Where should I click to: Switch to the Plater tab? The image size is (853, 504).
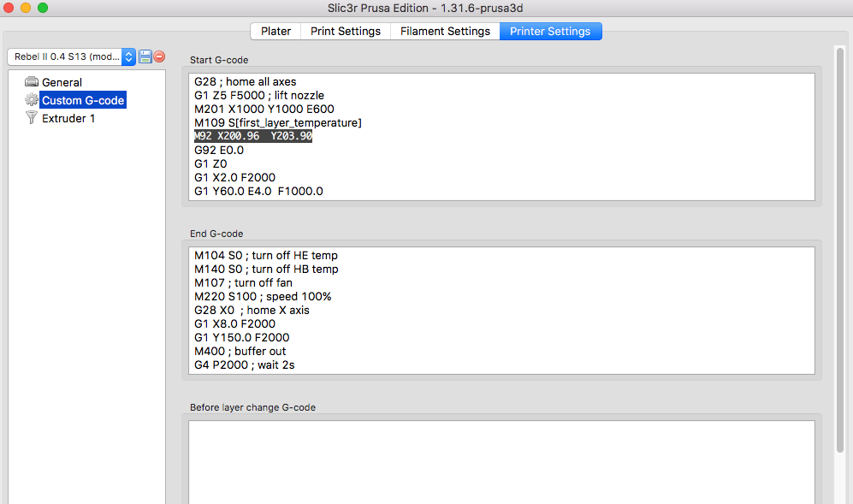click(275, 31)
